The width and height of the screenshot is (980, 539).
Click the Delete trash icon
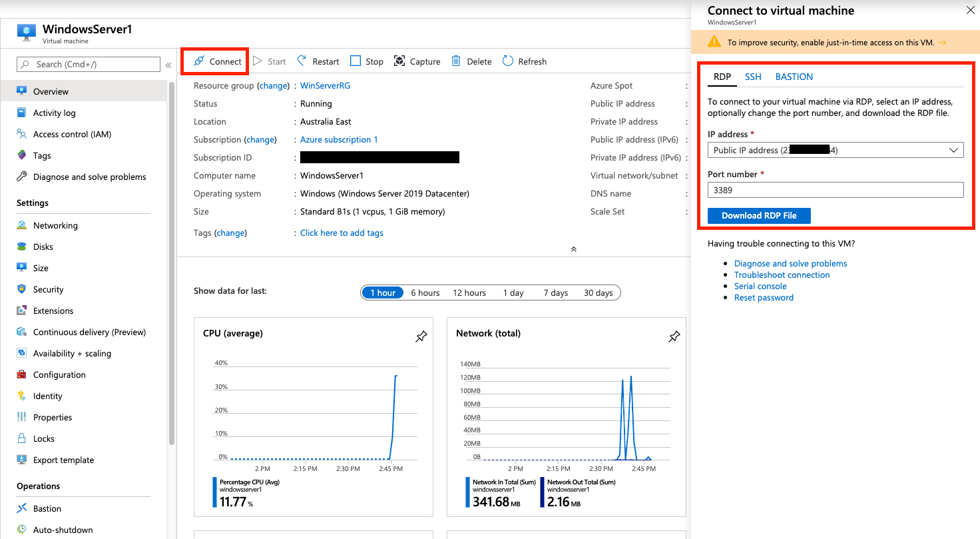point(456,61)
